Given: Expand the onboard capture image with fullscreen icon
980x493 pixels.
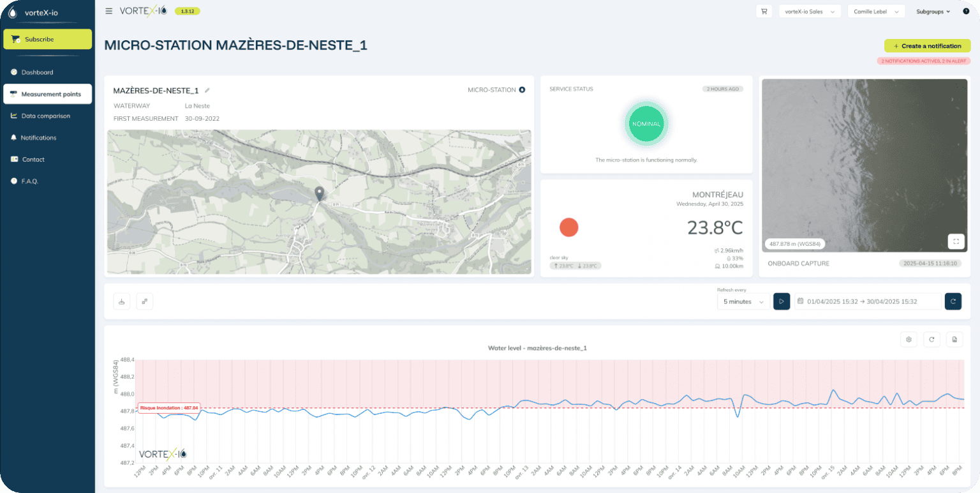Looking at the screenshot, I should click(956, 241).
